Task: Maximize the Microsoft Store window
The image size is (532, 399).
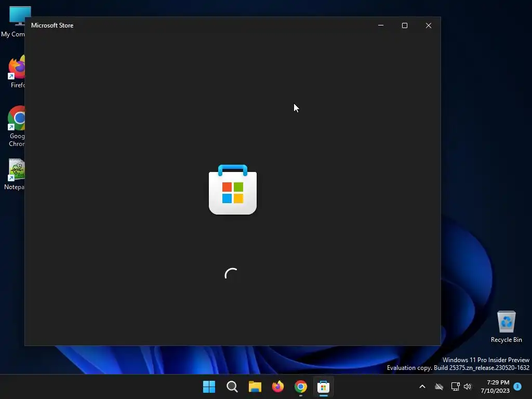Action: click(x=404, y=25)
